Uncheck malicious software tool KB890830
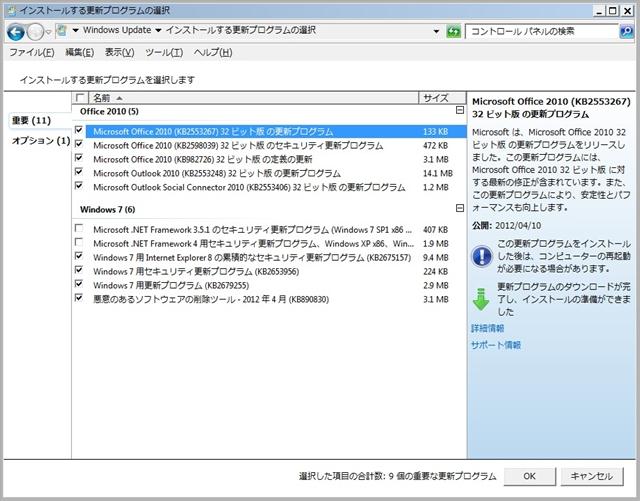This screenshot has height=501, width=640. [79, 298]
